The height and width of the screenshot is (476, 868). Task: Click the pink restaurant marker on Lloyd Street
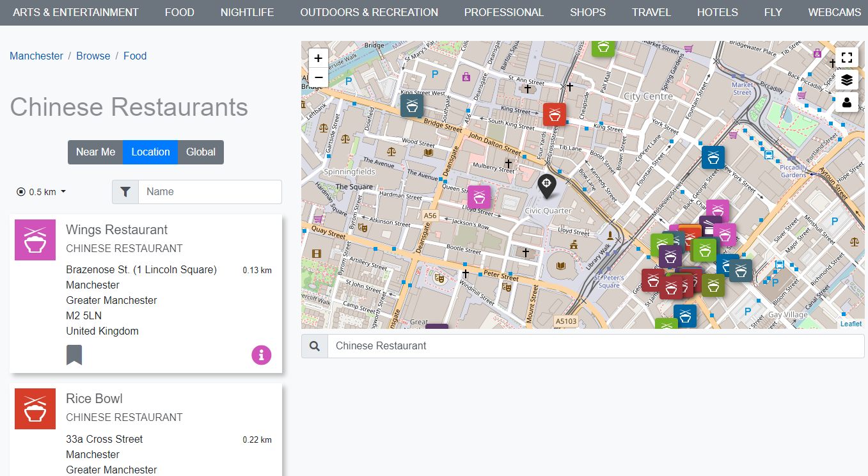coord(479,197)
